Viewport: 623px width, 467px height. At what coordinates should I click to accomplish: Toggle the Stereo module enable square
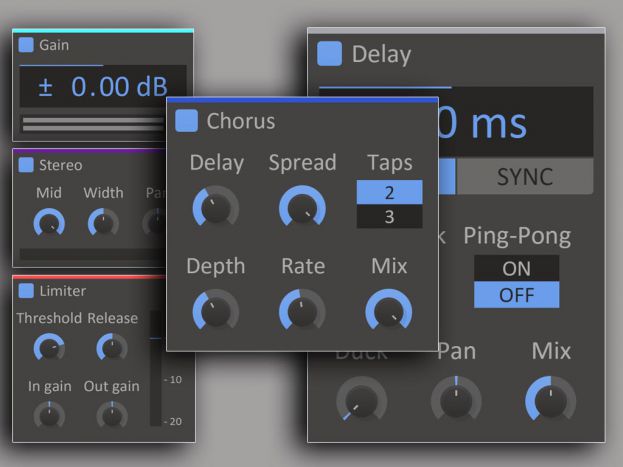click(x=26, y=165)
